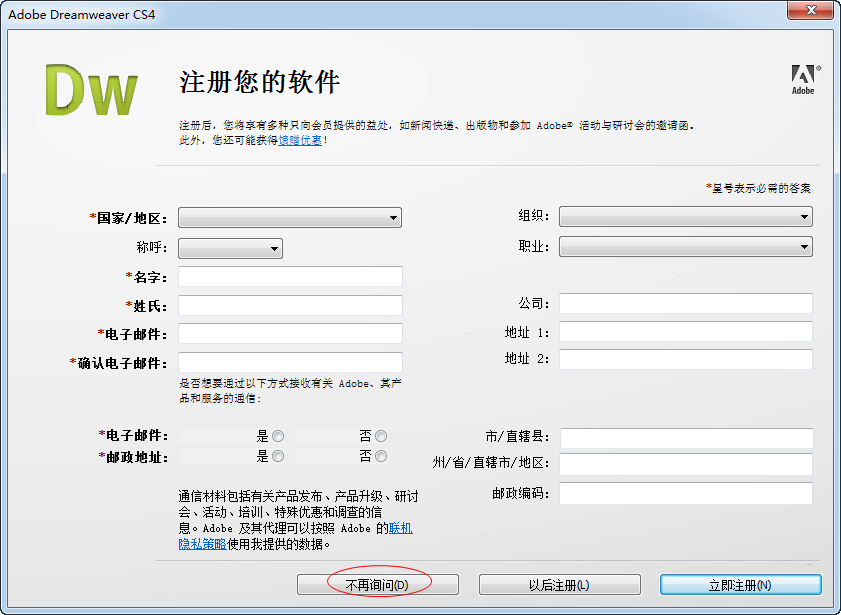The height and width of the screenshot is (615, 841).
Task: Select 是 for 电子邮件 communication
Action: [x=278, y=436]
